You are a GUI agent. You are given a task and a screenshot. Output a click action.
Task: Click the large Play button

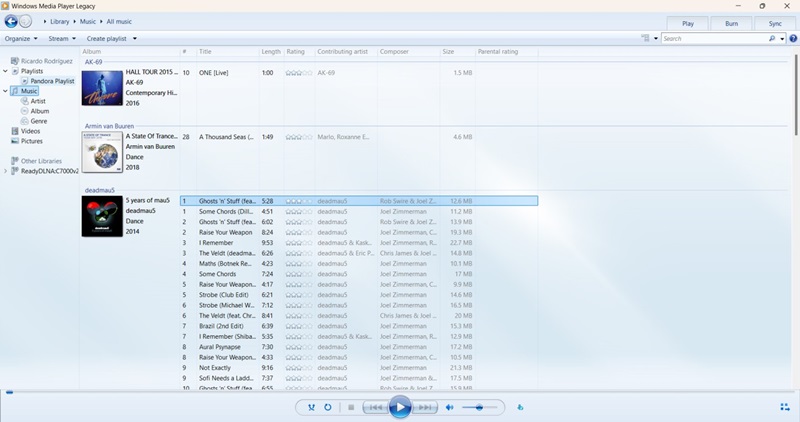(x=400, y=407)
